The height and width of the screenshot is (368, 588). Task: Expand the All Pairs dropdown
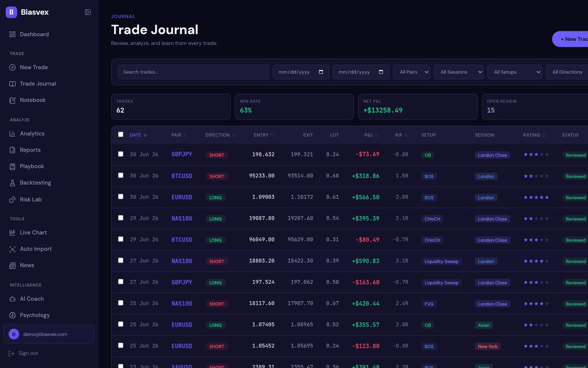(x=411, y=72)
